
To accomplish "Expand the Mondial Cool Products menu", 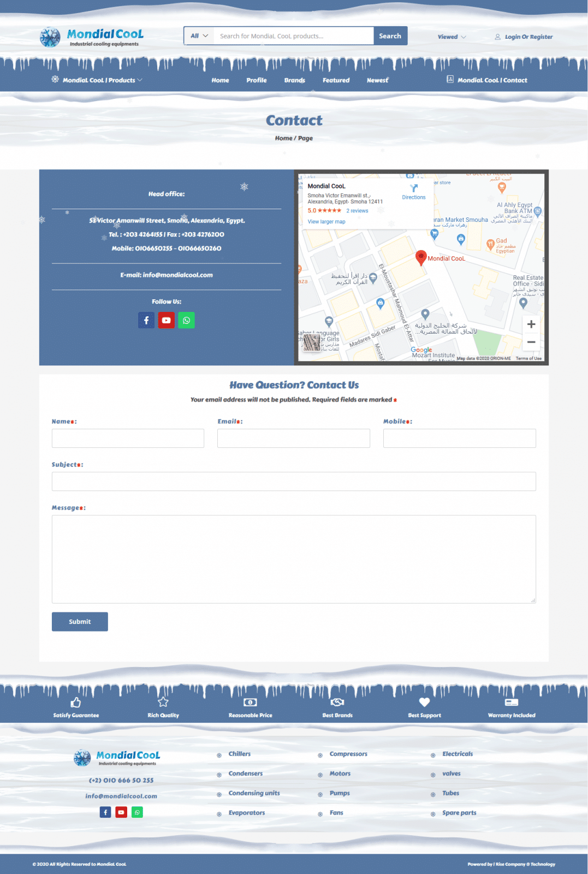I will (102, 80).
